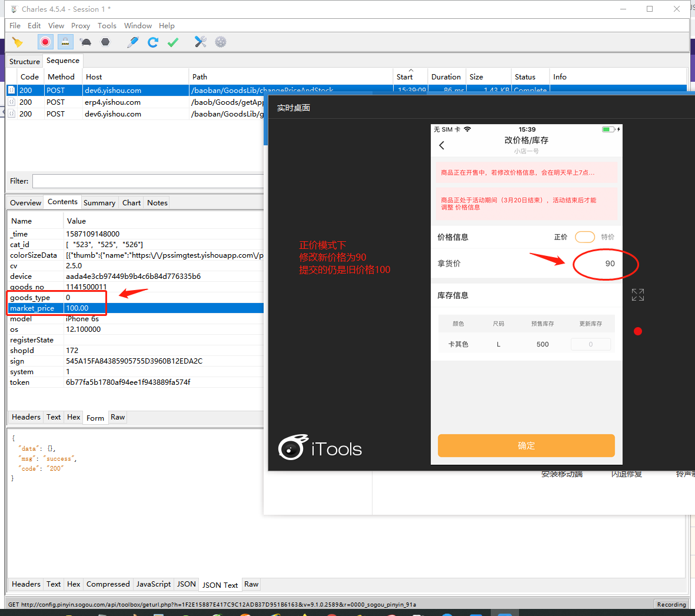Sort by the Code column header

(x=29, y=76)
